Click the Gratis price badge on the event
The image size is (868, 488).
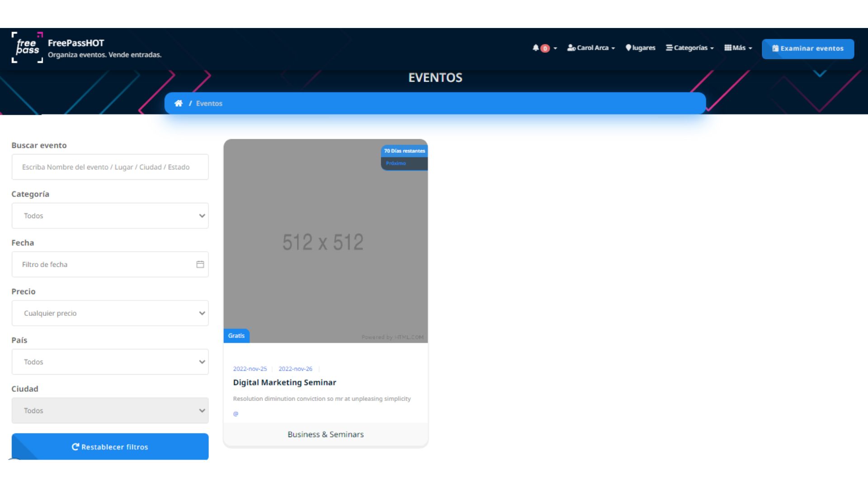(236, 336)
